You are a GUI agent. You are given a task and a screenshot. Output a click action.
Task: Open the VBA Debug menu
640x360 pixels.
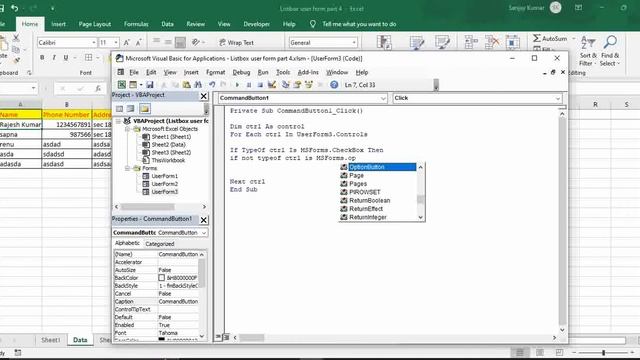click(241, 72)
